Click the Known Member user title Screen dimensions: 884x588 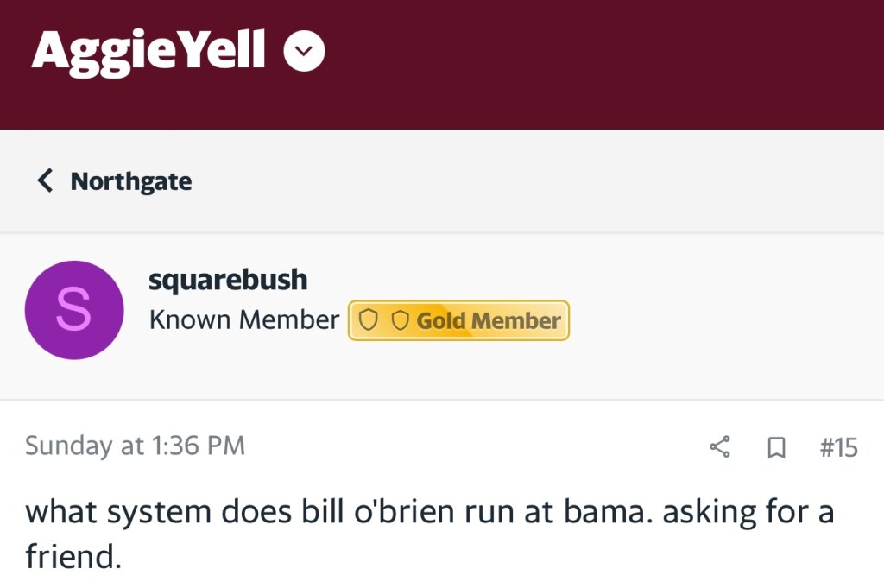(243, 320)
